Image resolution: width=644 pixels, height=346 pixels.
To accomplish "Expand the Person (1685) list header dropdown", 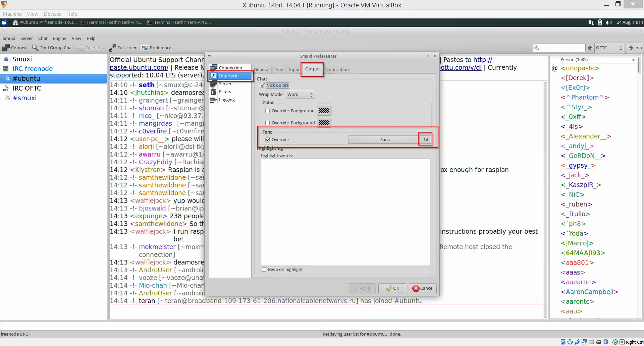I will coord(633,60).
